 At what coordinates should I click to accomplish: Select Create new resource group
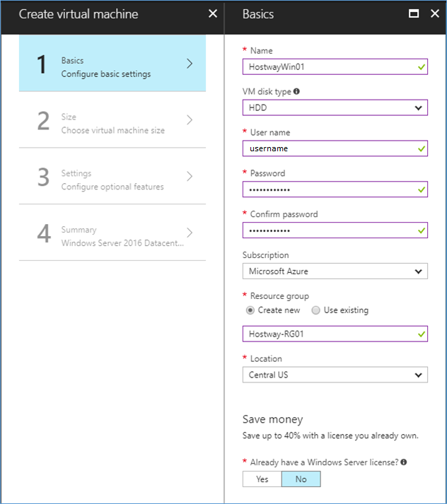pyautogui.click(x=250, y=310)
